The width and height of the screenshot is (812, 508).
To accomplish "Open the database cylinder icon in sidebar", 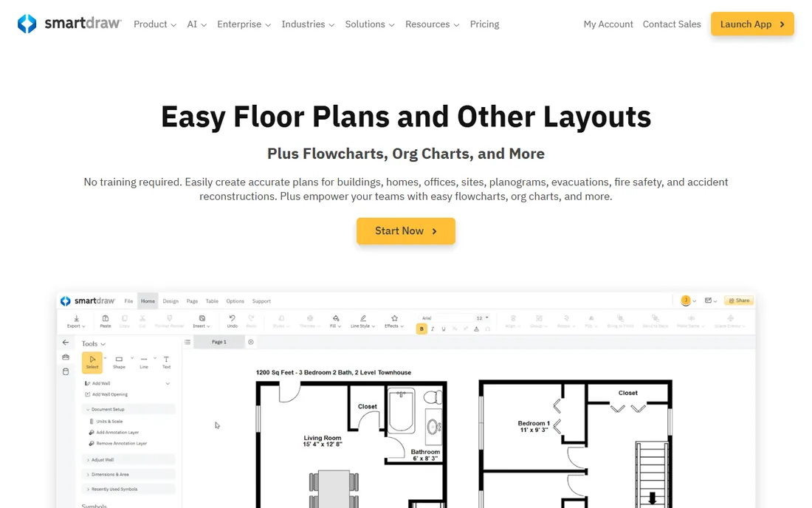I will (66, 371).
